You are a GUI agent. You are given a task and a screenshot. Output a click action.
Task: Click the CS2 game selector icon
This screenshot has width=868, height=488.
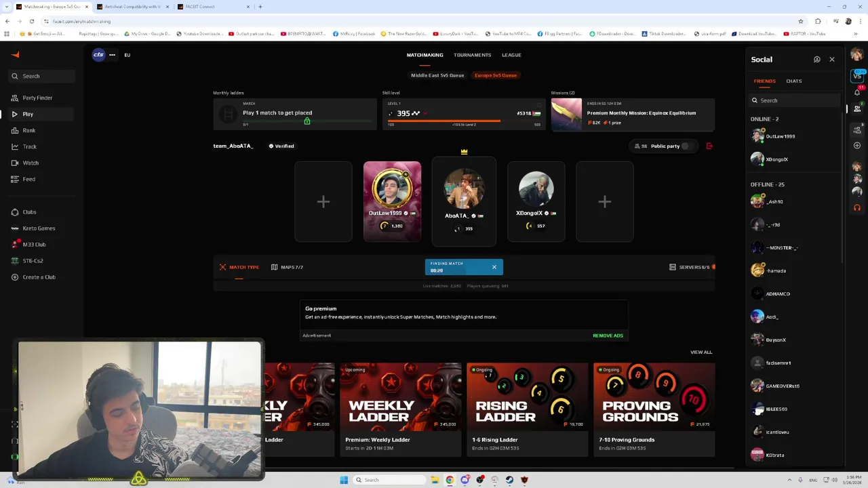[99, 55]
